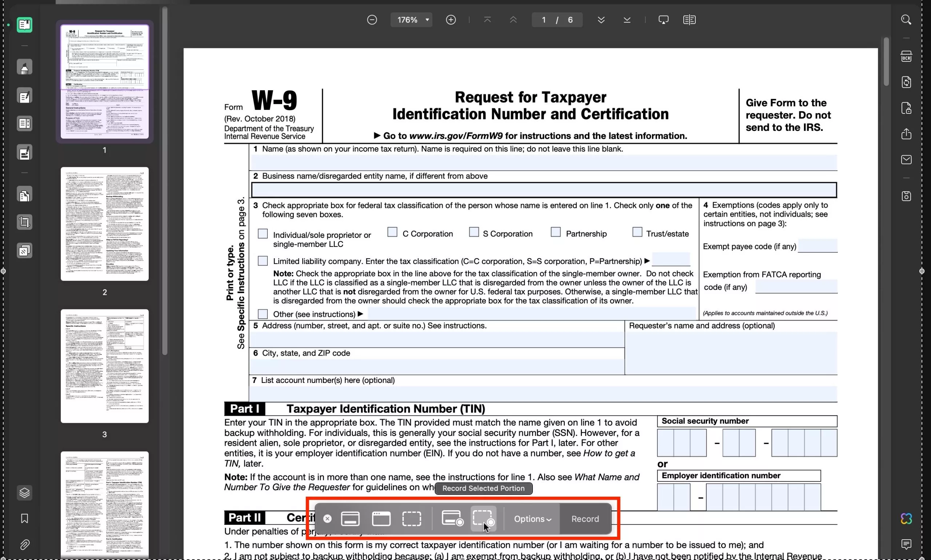Click the Exempt payee code field
The image size is (931, 560).
[818, 246]
